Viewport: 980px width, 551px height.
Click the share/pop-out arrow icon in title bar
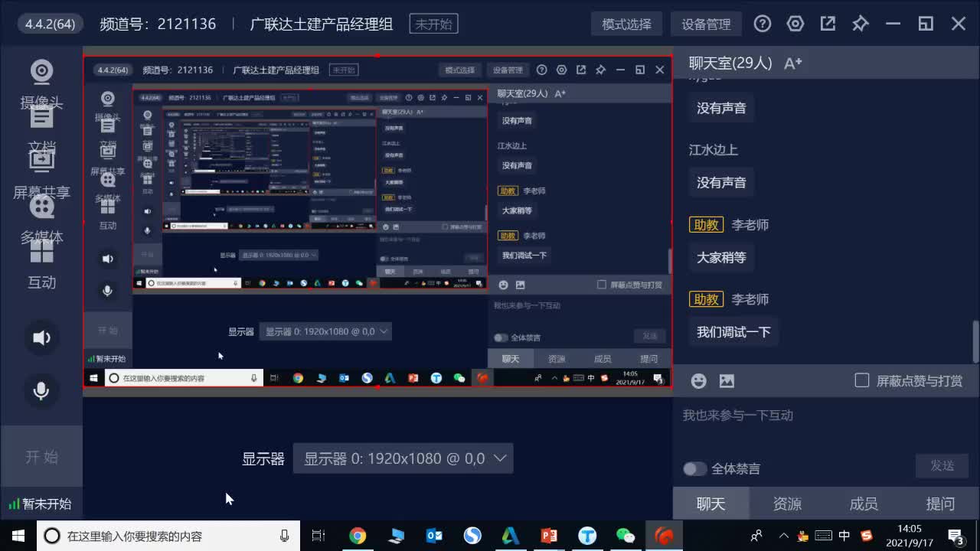828,24
